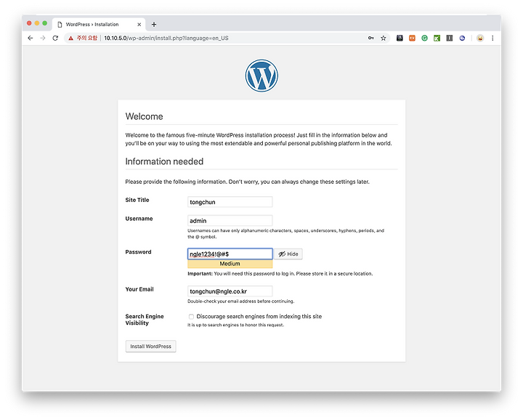Open the green circular extension icon

[x=424, y=38]
